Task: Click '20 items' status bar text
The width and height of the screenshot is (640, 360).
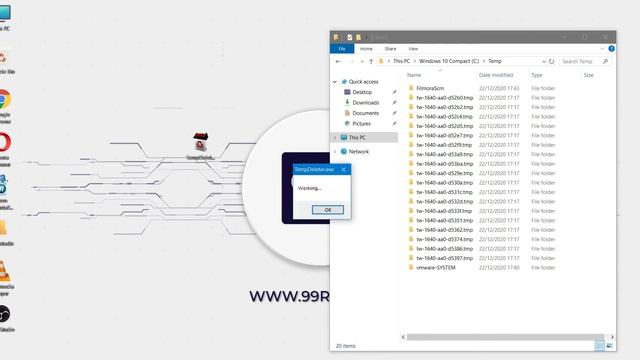Action: coord(345,346)
